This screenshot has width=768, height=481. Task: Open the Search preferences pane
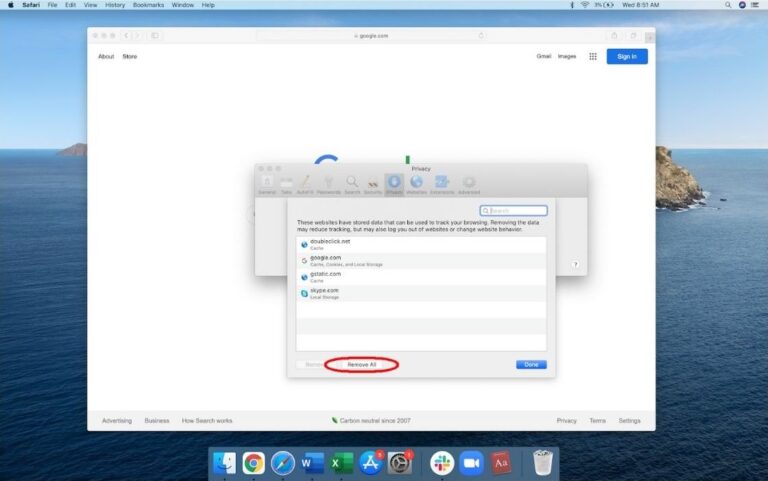[352, 185]
